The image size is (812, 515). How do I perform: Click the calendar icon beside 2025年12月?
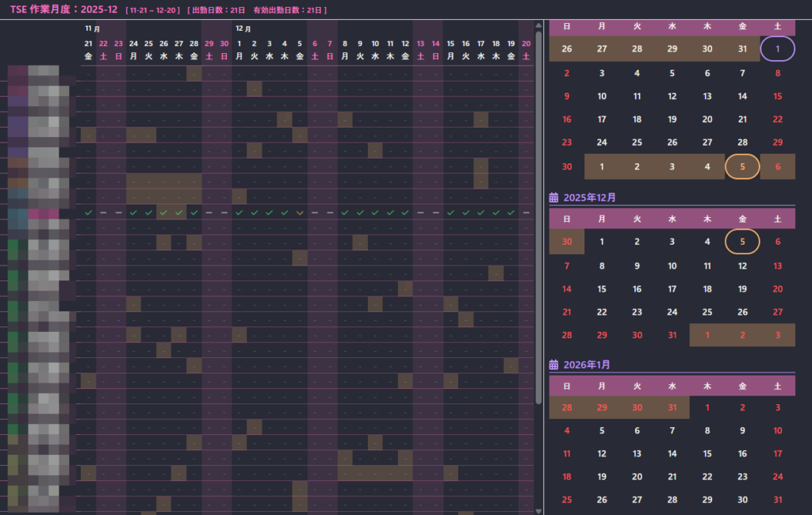[x=553, y=197]
